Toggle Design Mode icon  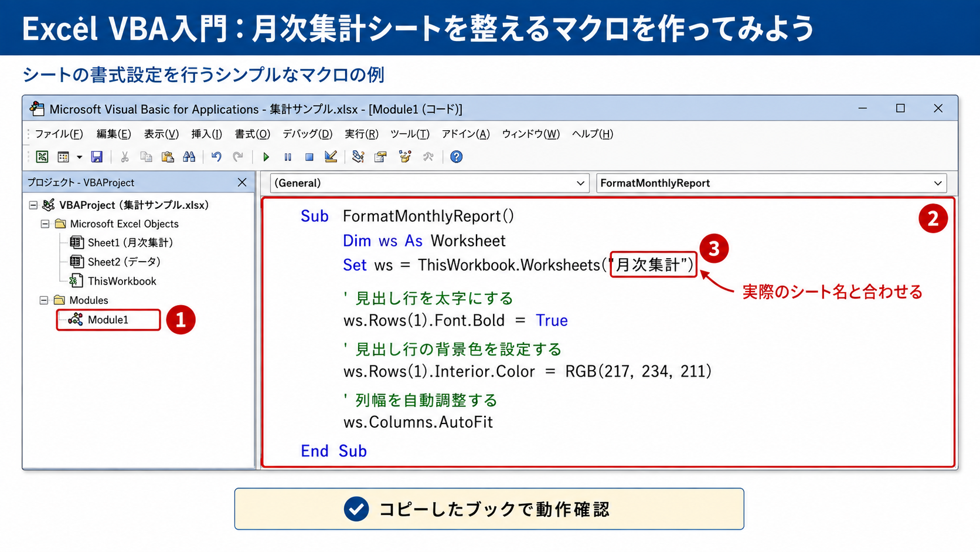click(x=331, y=157)
